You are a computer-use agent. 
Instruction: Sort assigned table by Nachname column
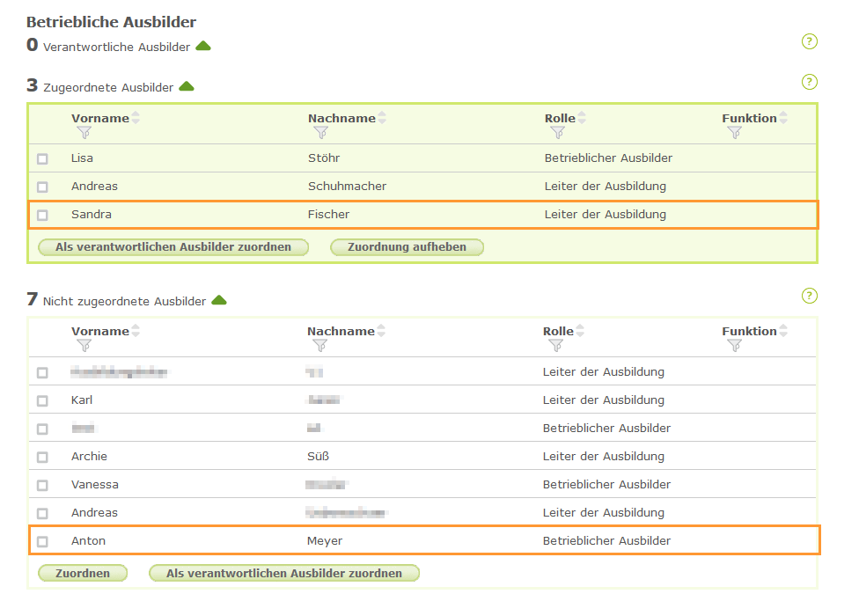coord(382,118)
